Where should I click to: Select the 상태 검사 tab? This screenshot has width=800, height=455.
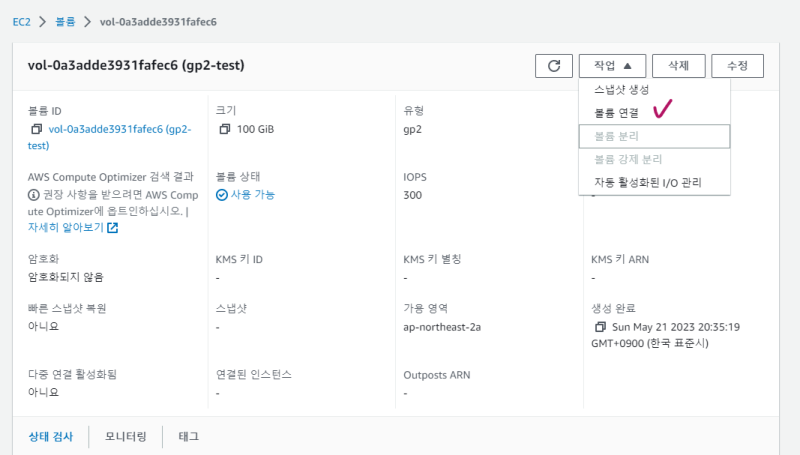point(51,436)
